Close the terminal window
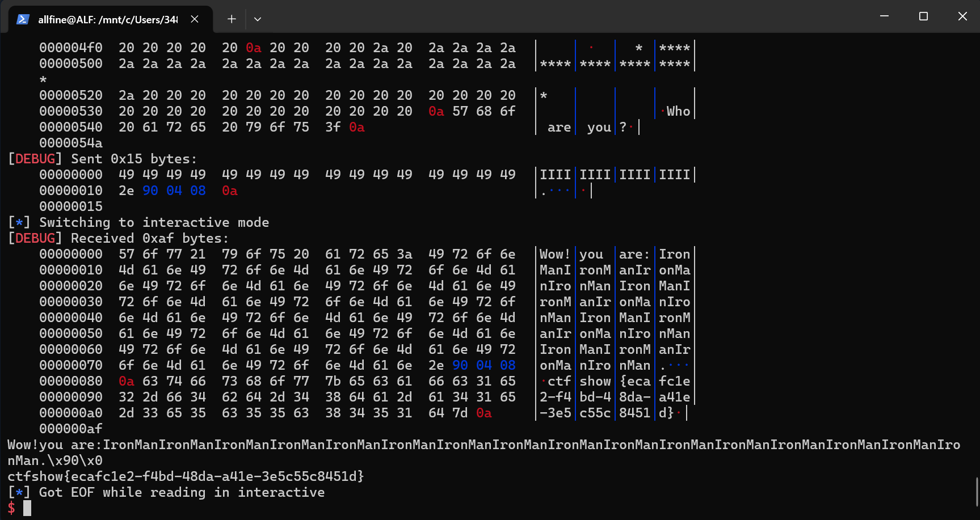Viewport: 980px width, 520px height. (962, 16)
